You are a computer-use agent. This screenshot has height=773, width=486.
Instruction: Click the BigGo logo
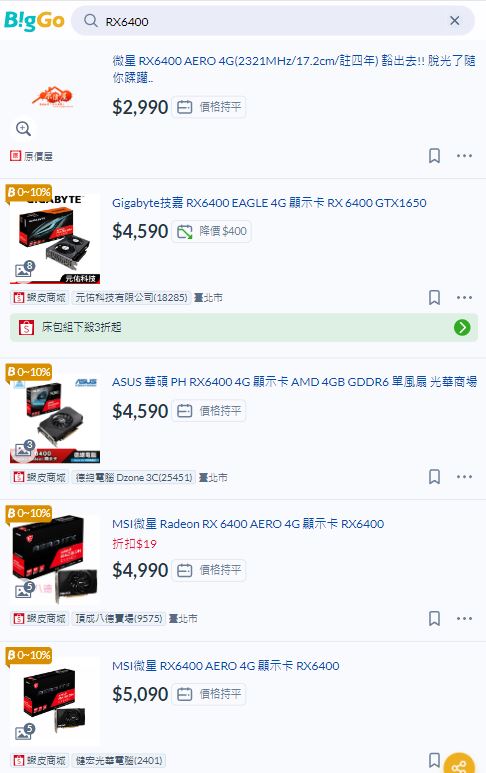pyautogui.click(x=34, y=21)
